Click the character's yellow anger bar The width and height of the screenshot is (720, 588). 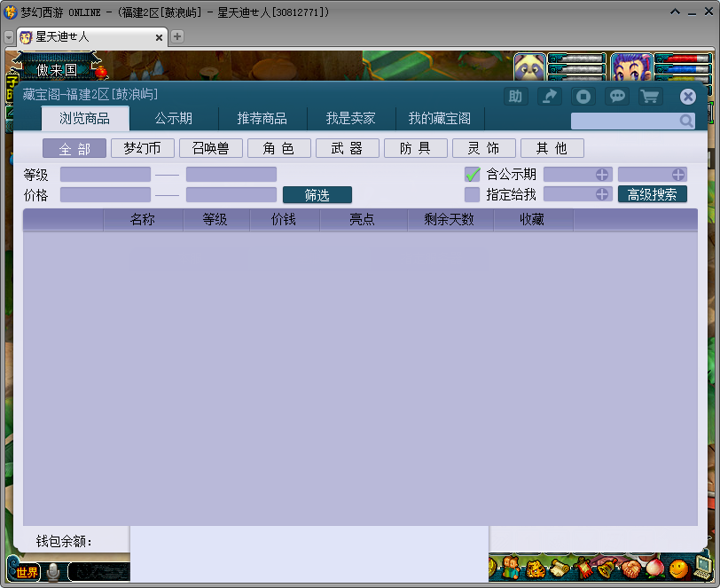point(683,79)
